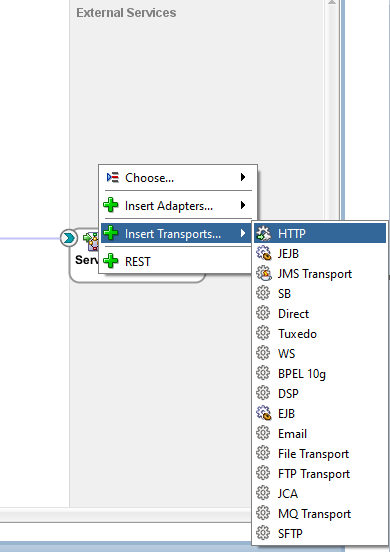The image size is (390, 552).
Task: Expand arrow next to Insert Adapters...
Action: [x=243, y=205]
